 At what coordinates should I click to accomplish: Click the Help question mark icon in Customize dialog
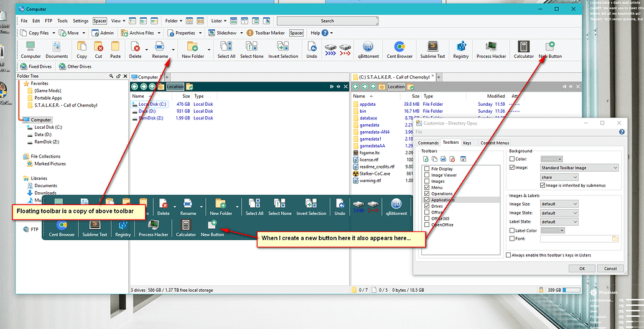tap(622, 132)
